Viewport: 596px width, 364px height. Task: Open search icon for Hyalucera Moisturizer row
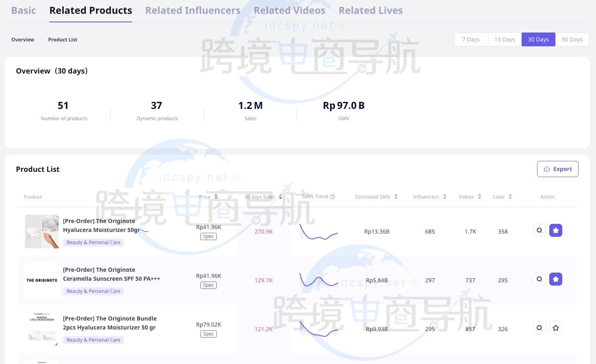539,230
